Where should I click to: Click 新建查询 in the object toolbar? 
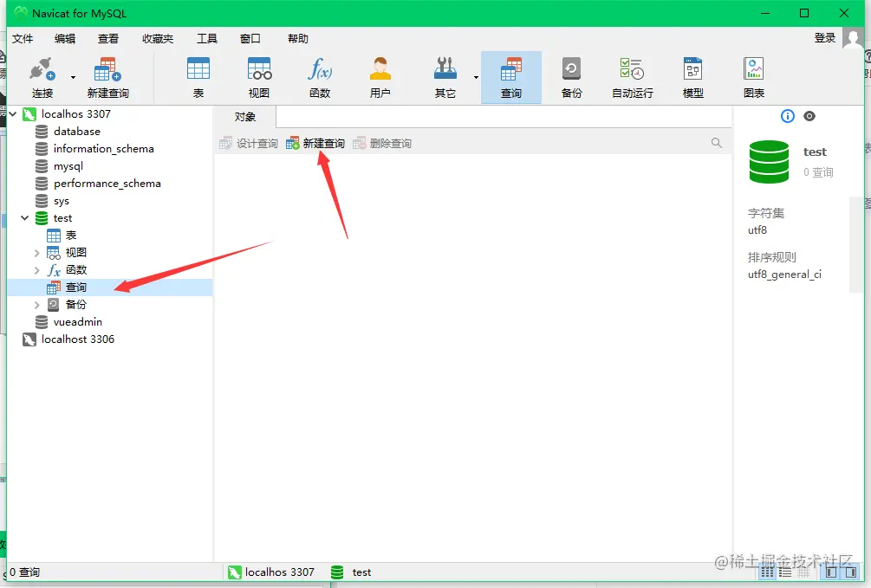point(315,143)
